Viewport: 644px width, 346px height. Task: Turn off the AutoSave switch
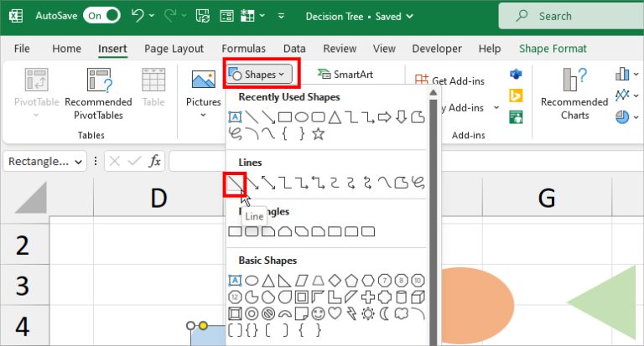point(101,16)
